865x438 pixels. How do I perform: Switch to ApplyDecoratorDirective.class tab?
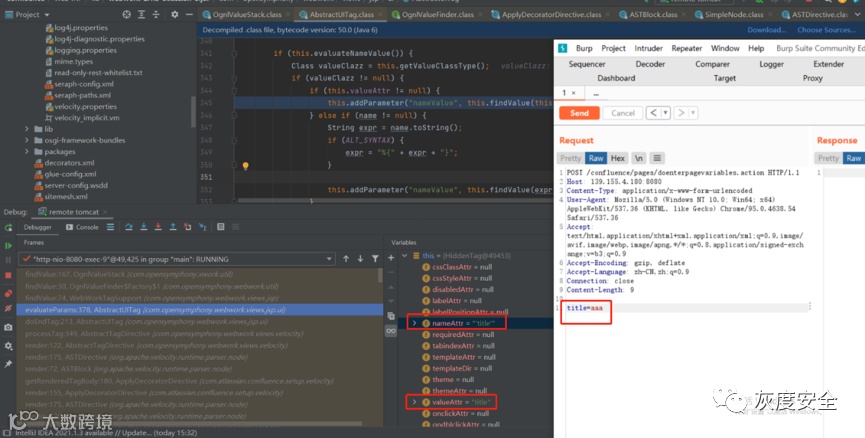pos(551,14)
